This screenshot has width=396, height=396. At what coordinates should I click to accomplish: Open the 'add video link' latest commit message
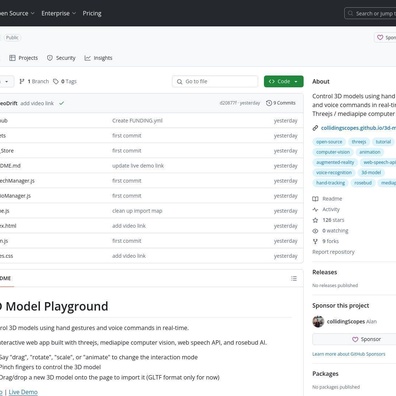pyautogui.click(x=37, y=103)
